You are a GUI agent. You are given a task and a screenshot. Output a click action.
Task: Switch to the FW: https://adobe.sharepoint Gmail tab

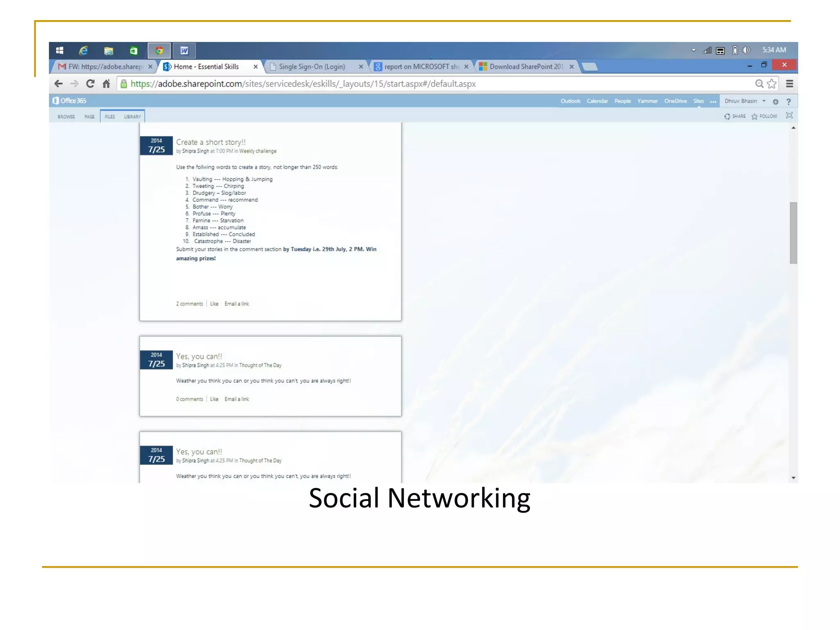click(105, 66)
